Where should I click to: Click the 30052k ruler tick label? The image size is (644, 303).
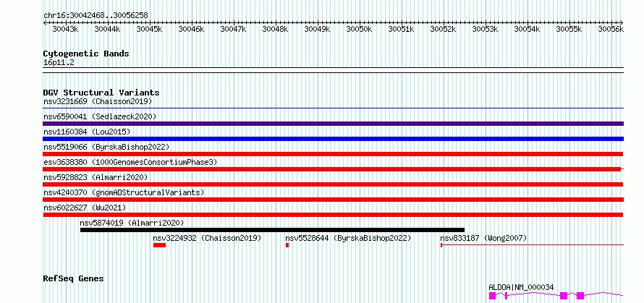443,29
